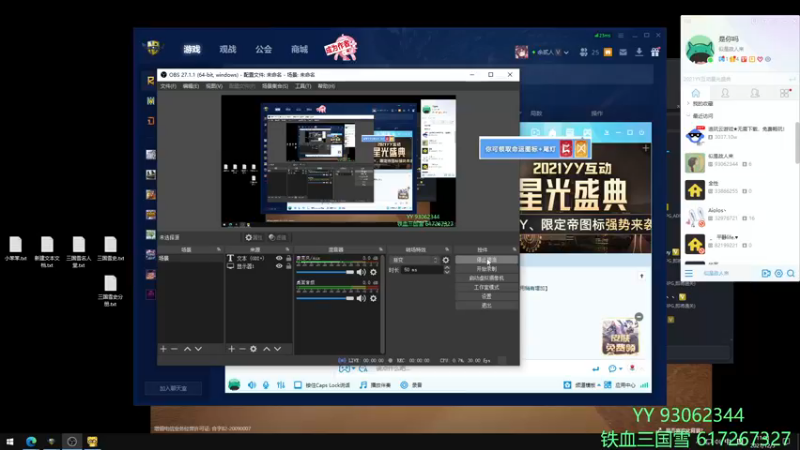Move scene up with arrow button
The height and width of the screenshot is (450, 800).
point(187,349)
